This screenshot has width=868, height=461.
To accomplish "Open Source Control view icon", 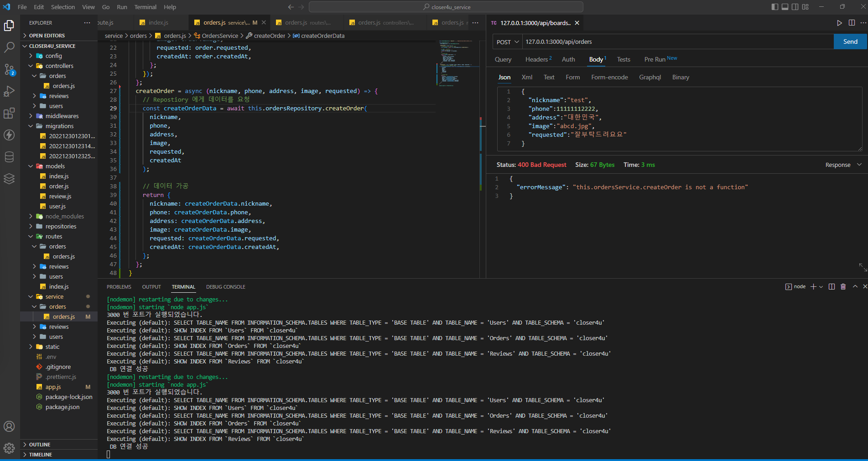I will (9, 69).
